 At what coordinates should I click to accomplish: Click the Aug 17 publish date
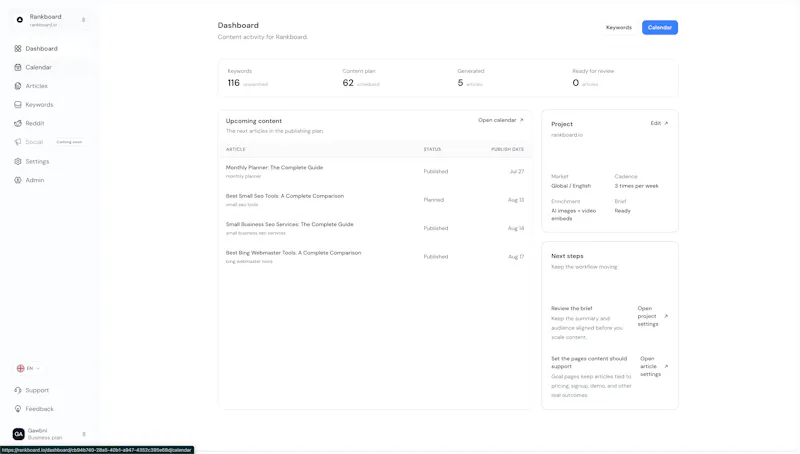point(516,257)
